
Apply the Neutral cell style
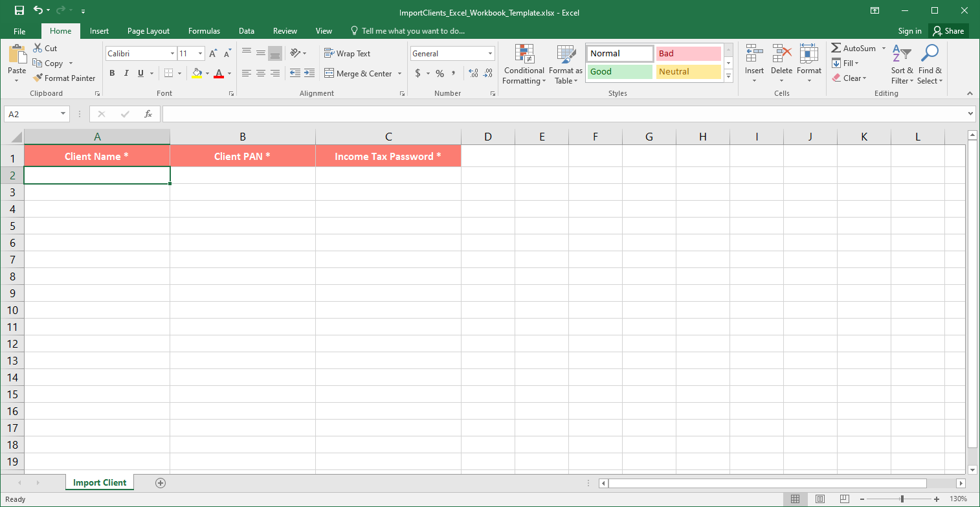tap(689, 72)
